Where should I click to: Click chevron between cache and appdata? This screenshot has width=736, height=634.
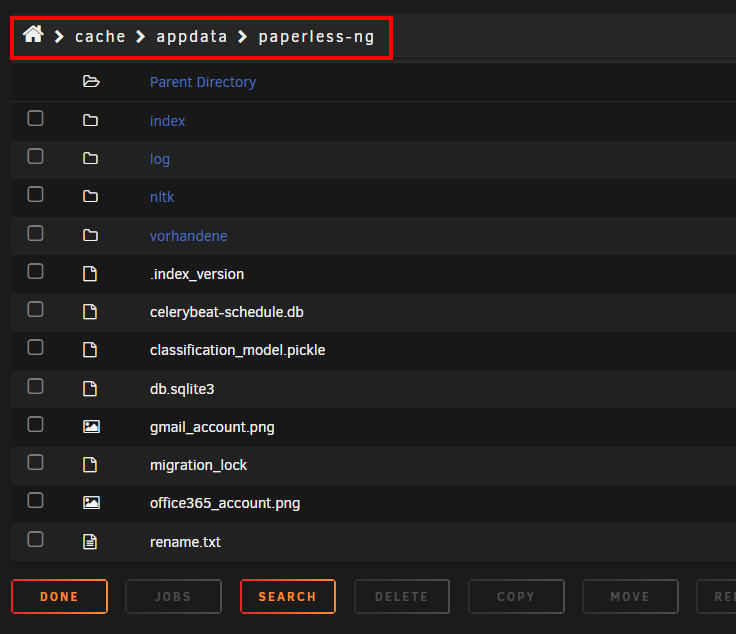point(140,37)
